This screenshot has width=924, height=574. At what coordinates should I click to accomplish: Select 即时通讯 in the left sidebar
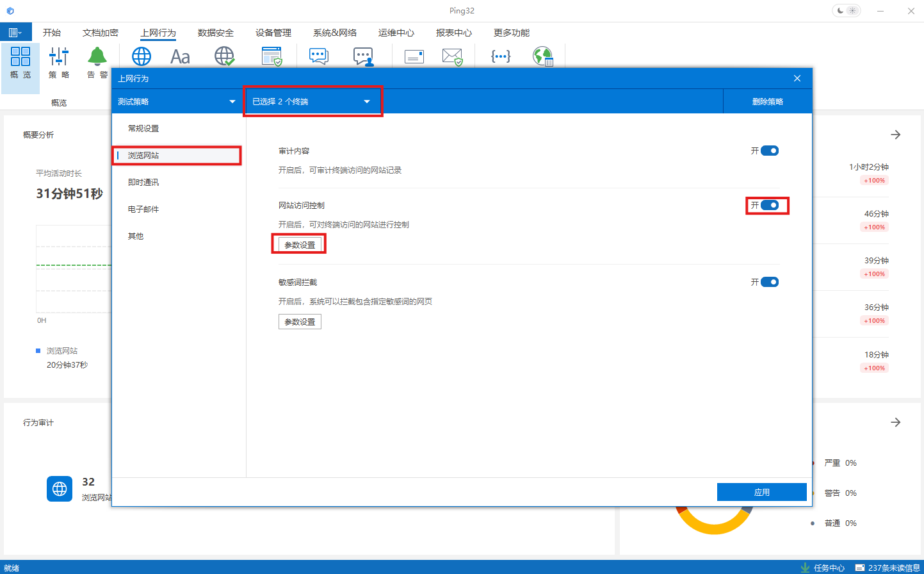point(143,183)
